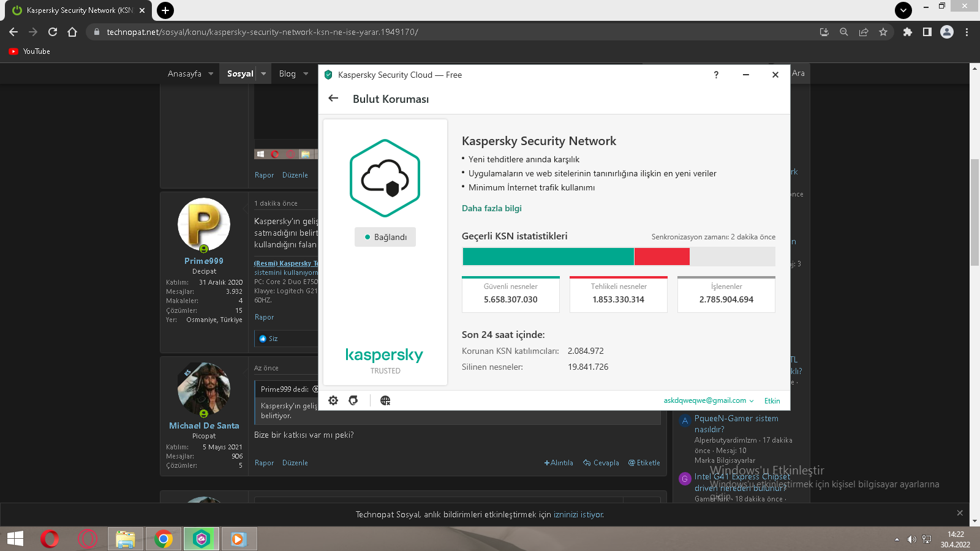The height and width of the screenshot is (551, 980).
Task: Open new tab in Chrome
Action: [x=165, y=10]
